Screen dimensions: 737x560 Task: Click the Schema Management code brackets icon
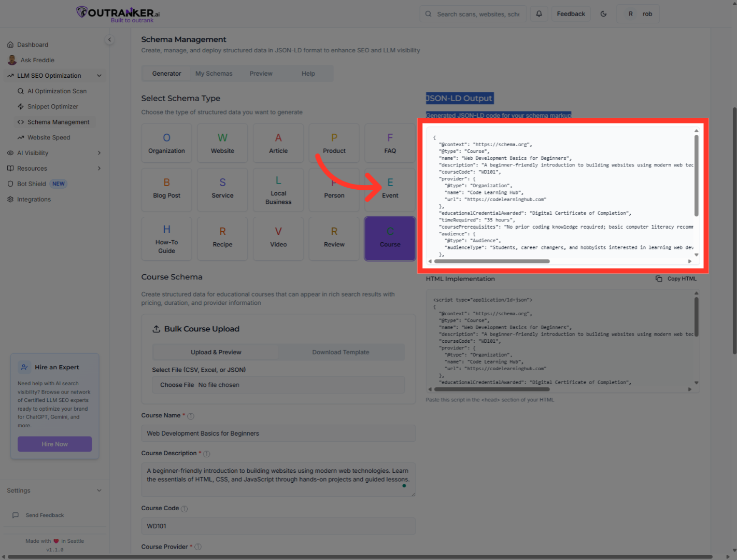[21, 122]
